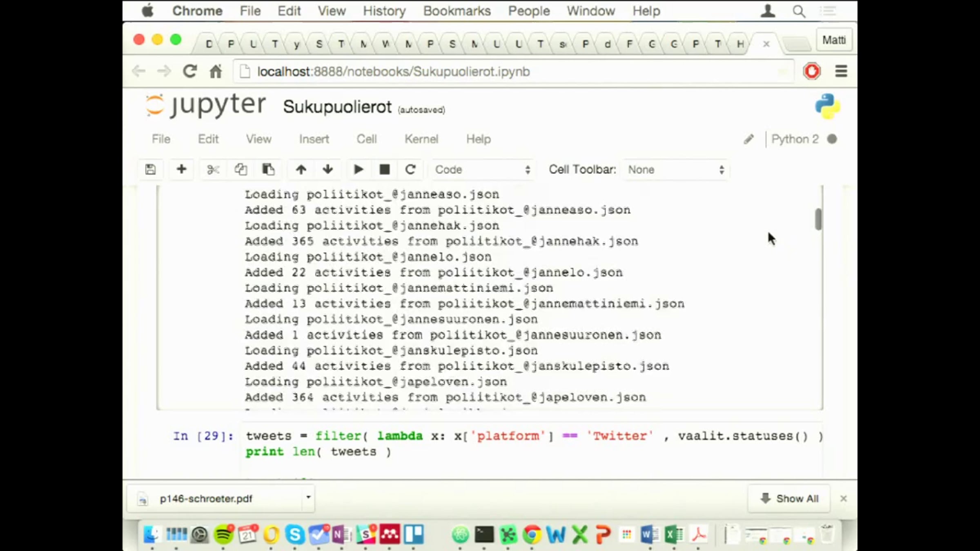Insert cell below with plus icon
Screen dimensions: 980x551
(181, 169)
